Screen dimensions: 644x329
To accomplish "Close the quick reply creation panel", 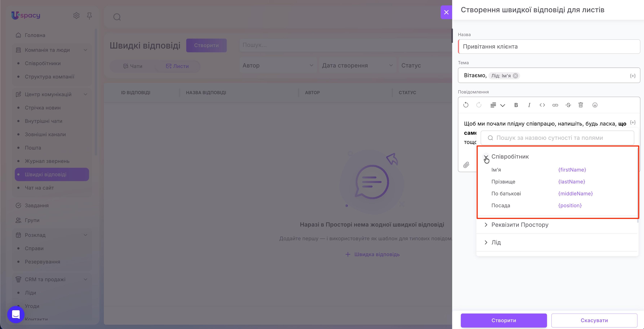I will click(x=446, y=12).
